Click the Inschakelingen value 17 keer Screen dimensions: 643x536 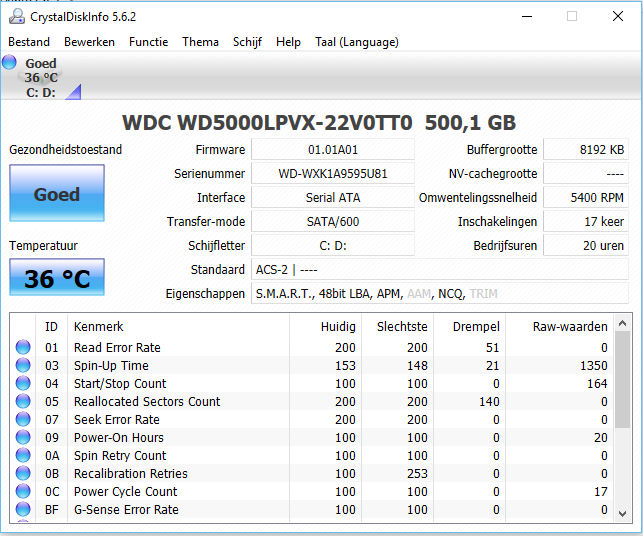[586, 221]
